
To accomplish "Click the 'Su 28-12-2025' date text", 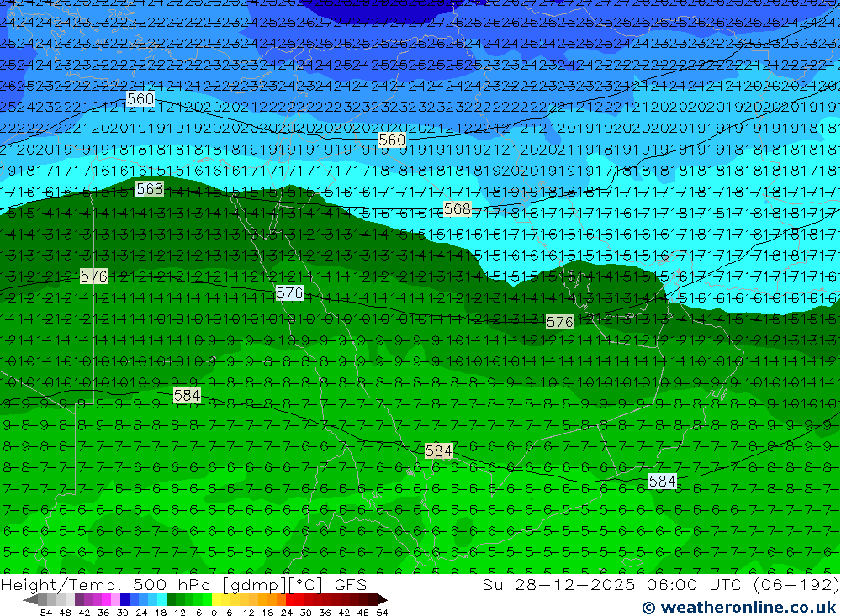I will pos(558,585).
